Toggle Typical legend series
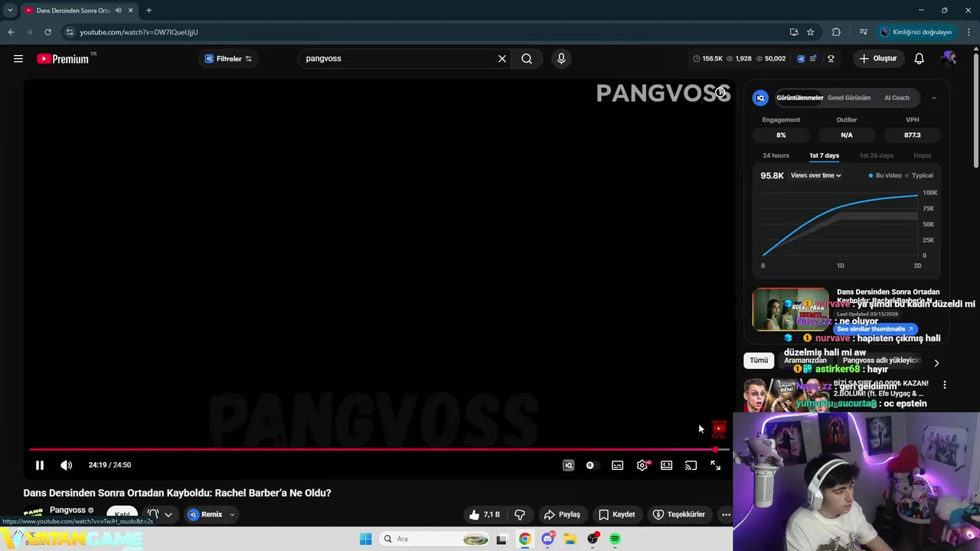This screenshot has width=980, height=551. (x=919, y=175)
